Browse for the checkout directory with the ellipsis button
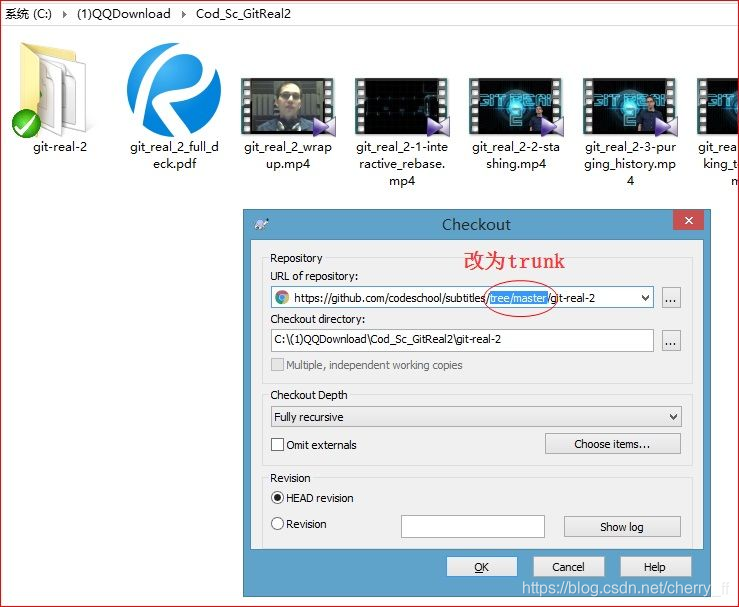Image resolution: width=739 pixels, height=607 pixels. pyautogui.click(x=671, y=340)
